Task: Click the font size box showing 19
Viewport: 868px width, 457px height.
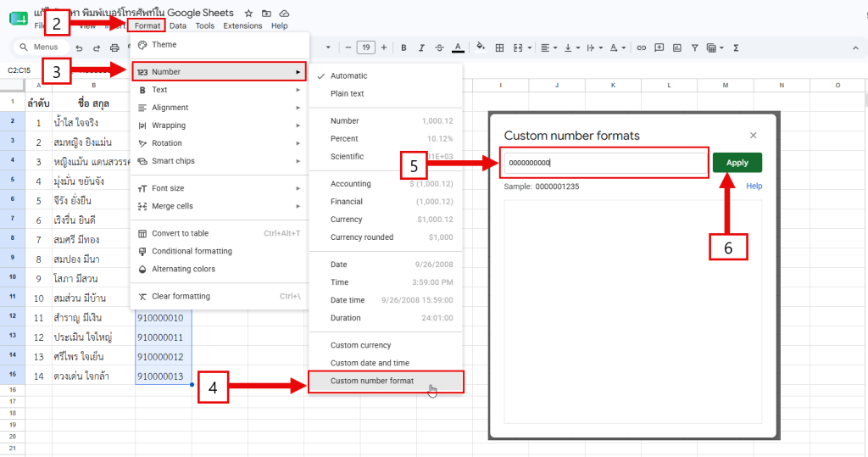Action: [x=366, y=47]
